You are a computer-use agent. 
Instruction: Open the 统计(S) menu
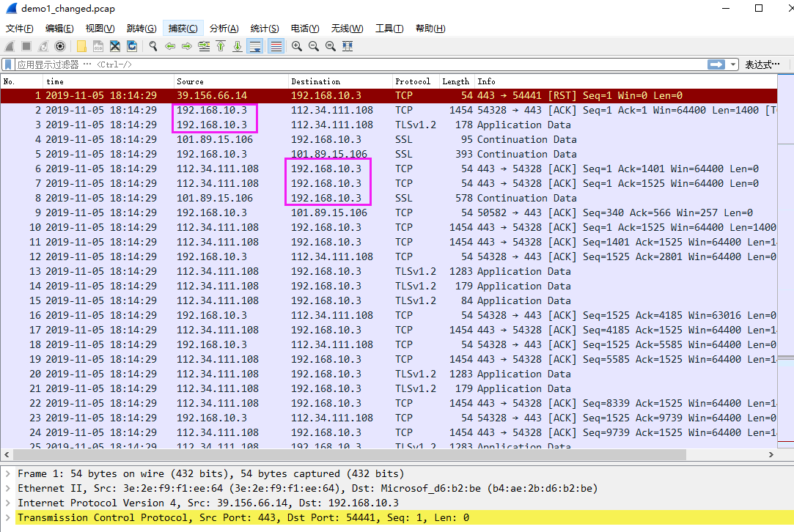pos(265,29)
